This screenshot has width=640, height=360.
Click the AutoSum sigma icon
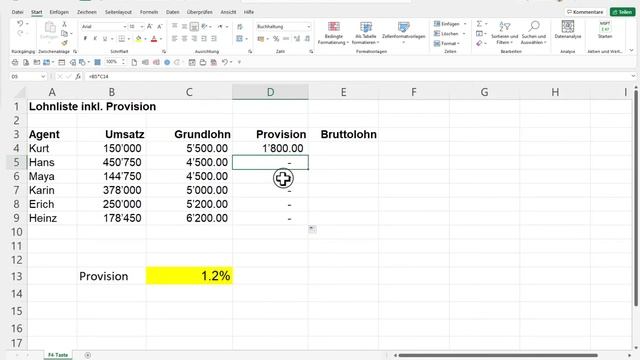[x=480, y=24]
